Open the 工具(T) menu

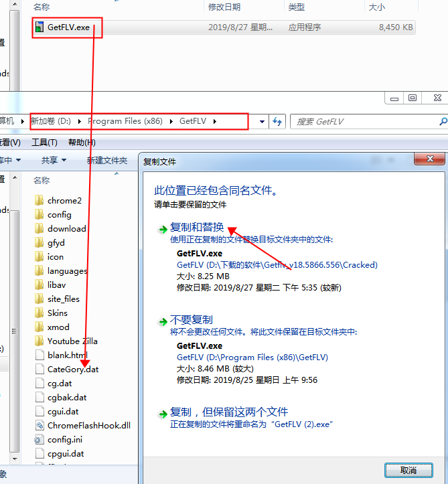44,143
